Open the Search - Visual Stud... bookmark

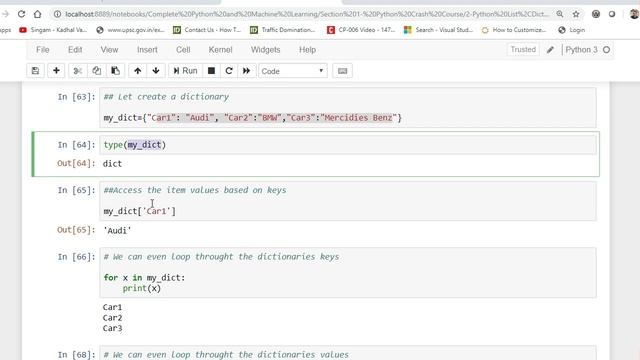[438, 30]
